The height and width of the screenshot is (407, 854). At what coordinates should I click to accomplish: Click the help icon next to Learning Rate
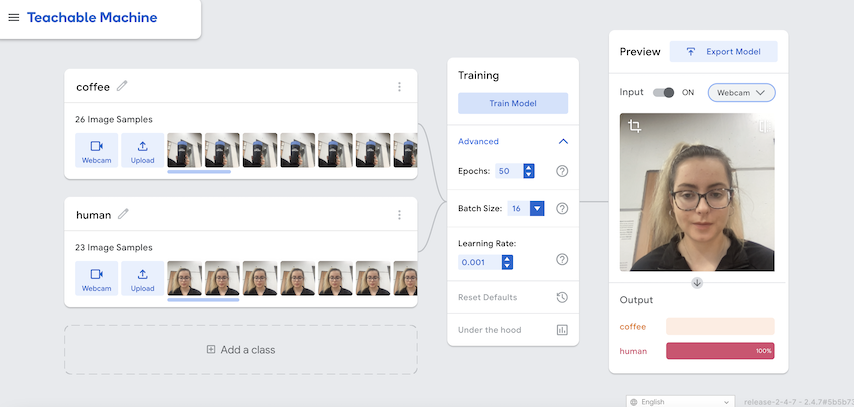562,260
